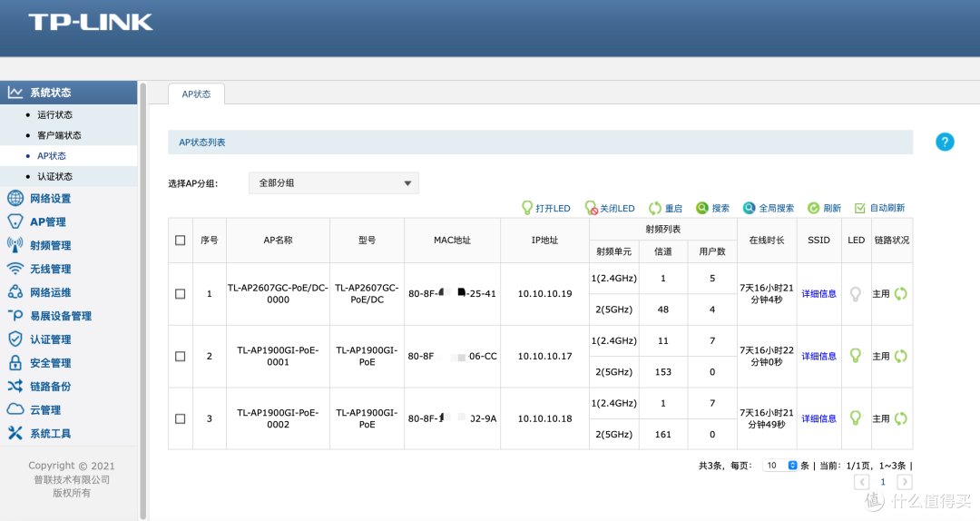This screenshot has height=521, width=980.
Task: Click the 安全管理 lock icon
Action: pyautogui.click(x=15, y=363)
